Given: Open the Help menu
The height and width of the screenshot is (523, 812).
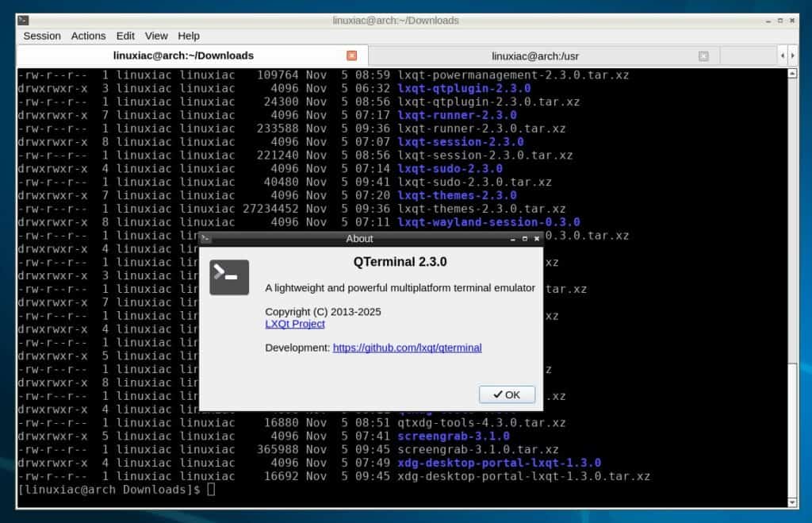Looking at the screenshot, I should 189,36.
